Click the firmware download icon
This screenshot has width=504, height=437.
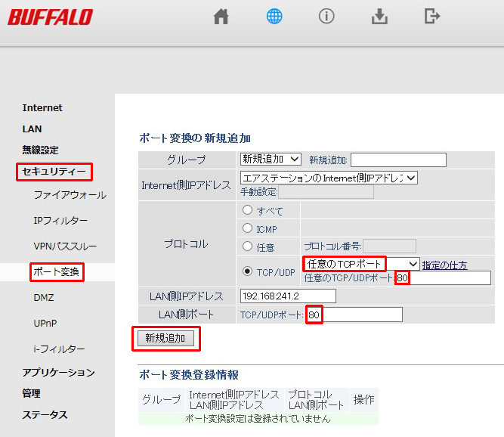[379, 17]
